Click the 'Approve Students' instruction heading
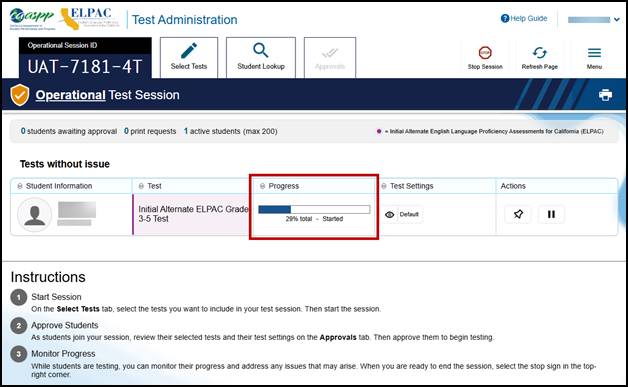628x387 pixels. (64, 325)
